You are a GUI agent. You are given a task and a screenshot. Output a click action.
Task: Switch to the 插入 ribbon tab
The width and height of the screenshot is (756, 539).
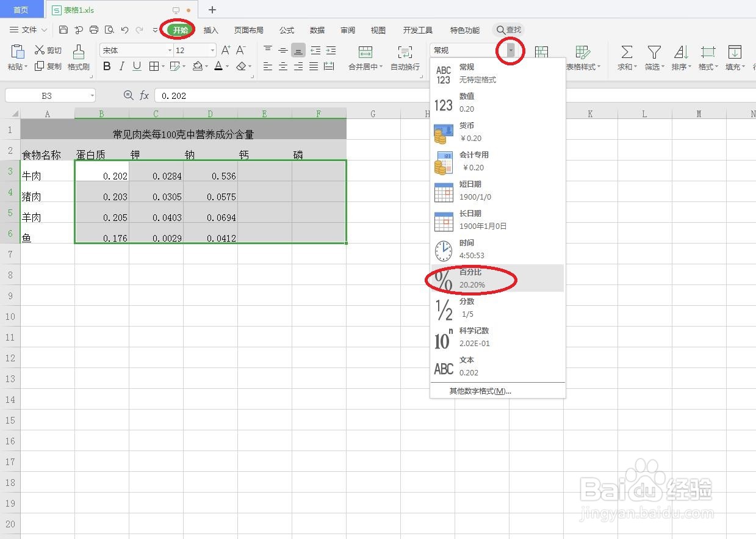(x=211, y=29)
